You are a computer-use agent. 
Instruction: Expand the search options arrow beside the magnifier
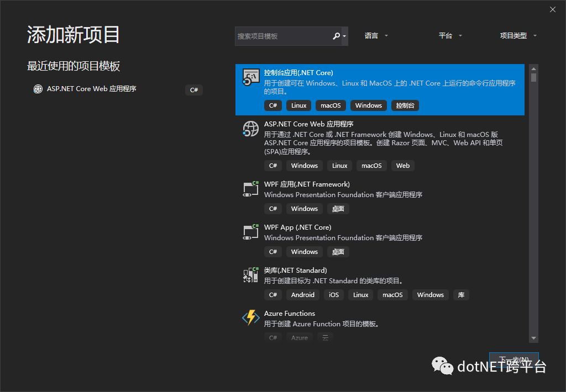point(344,36)
